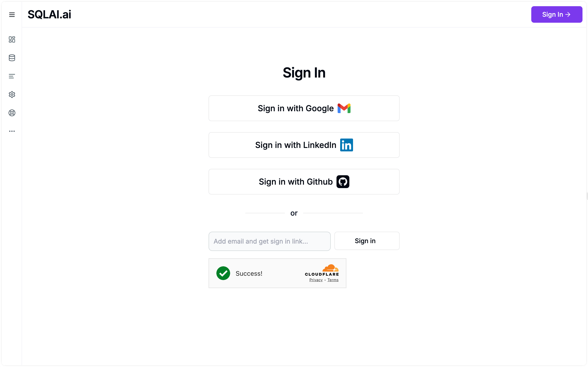The height and width of the screenshot is (367, 588).
Task: Sign in with Github
Action: (304, 181)
